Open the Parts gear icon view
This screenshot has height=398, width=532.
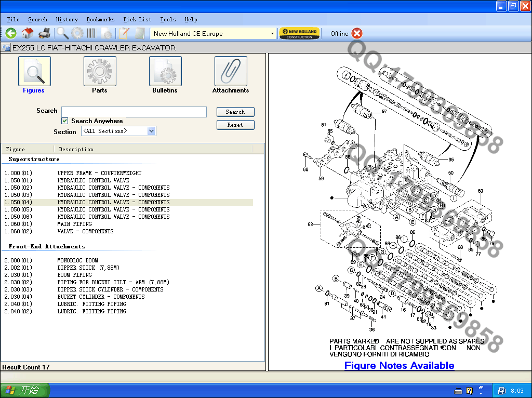click(100, 72)
